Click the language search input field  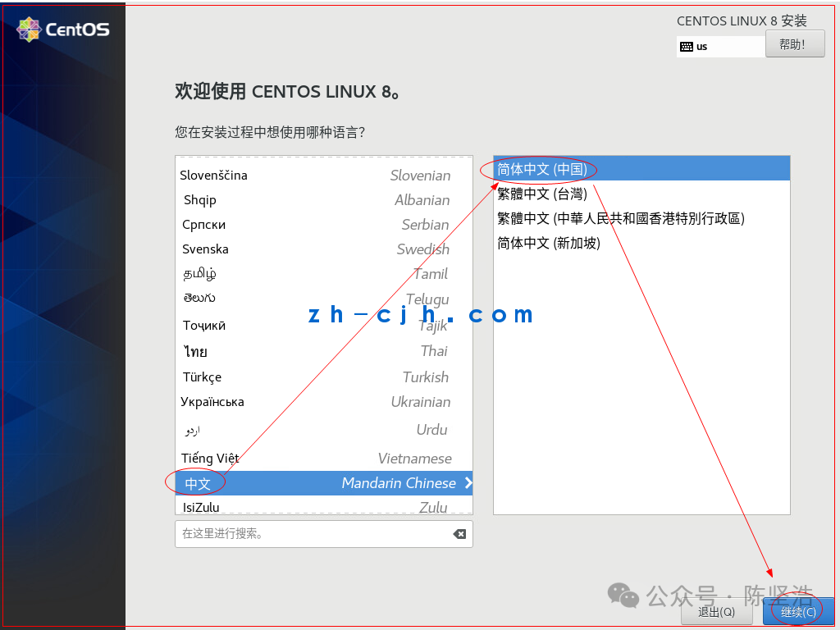coord(323,533)
